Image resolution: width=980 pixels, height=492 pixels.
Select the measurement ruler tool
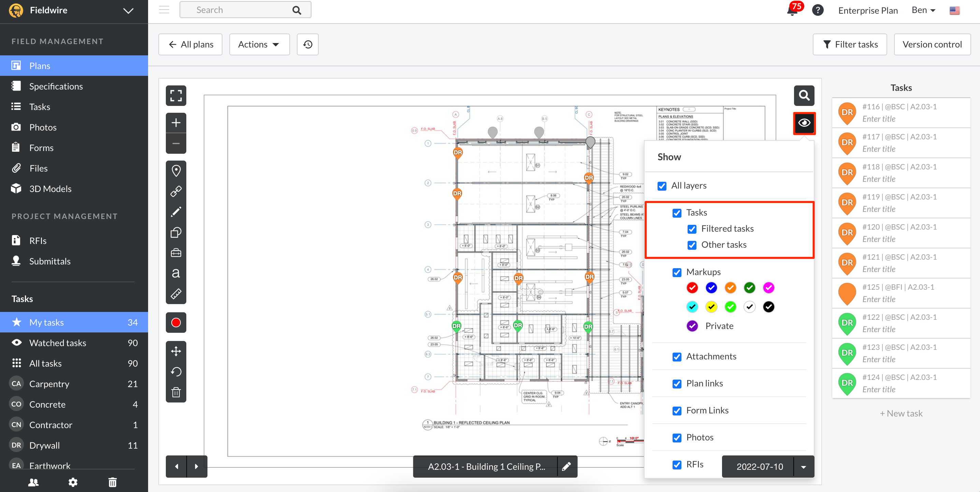click(x=176, y=293)
